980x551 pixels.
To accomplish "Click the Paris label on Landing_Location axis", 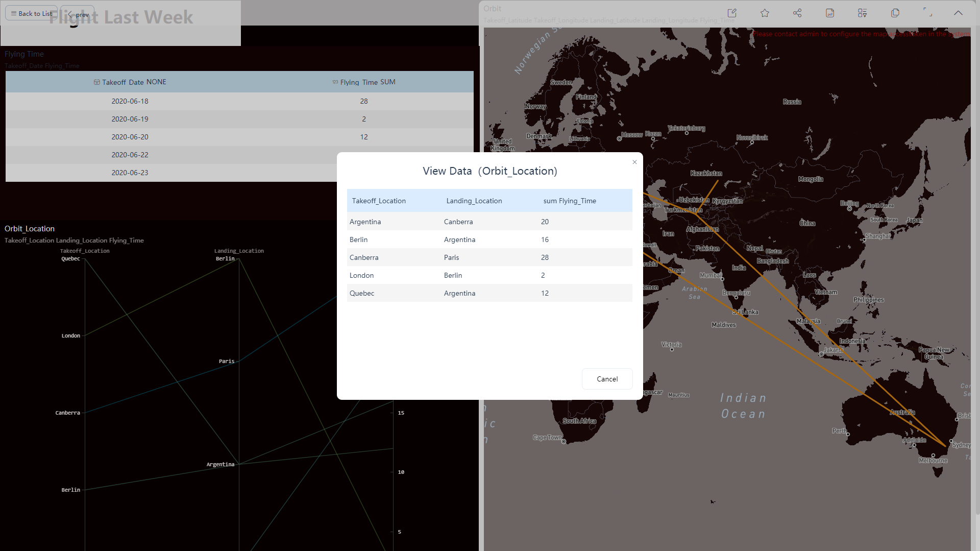I will tap(227, 361).
